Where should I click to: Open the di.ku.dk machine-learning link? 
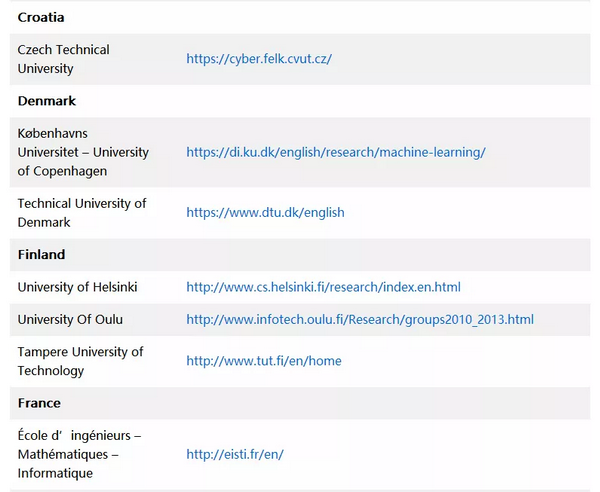(336, 152)
